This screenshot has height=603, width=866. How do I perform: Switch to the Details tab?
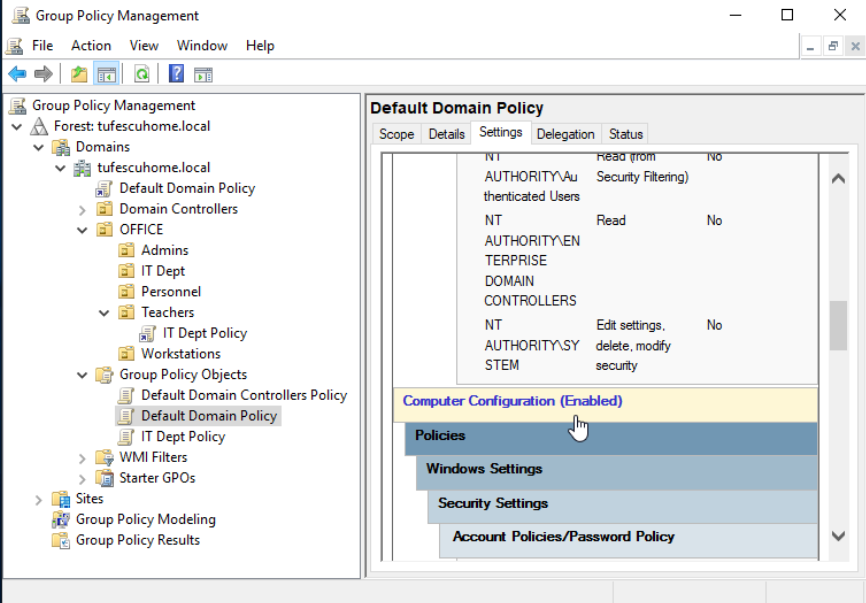click(446, 134)
